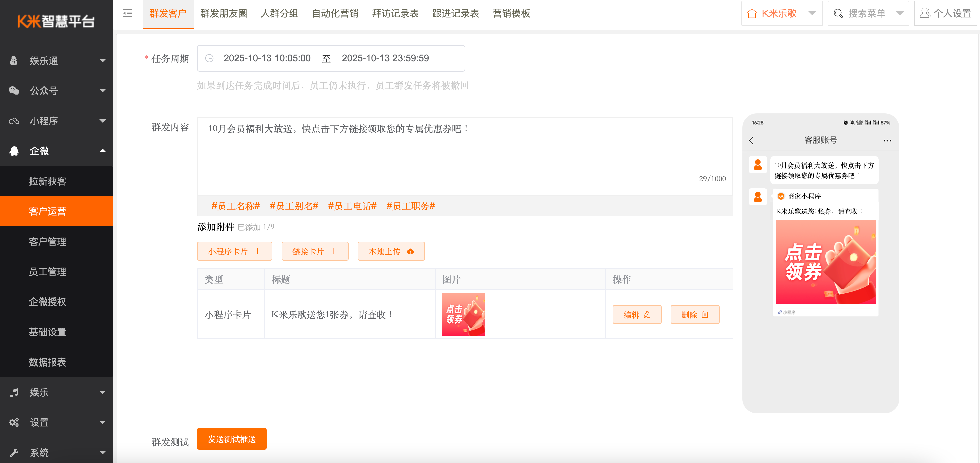
Task: Click the three-dot menu in phone preview
Action: [x=887, y=141]
